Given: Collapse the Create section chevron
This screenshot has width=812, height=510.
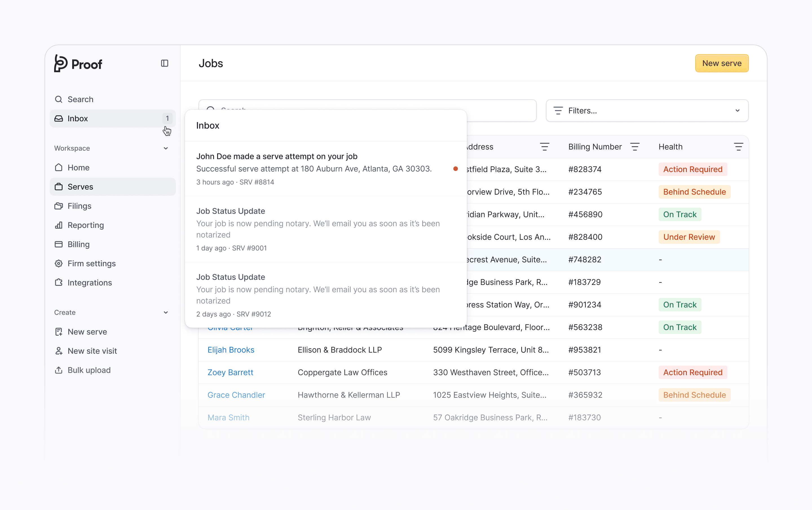Looking at the screenshot, I should [166, 312].
